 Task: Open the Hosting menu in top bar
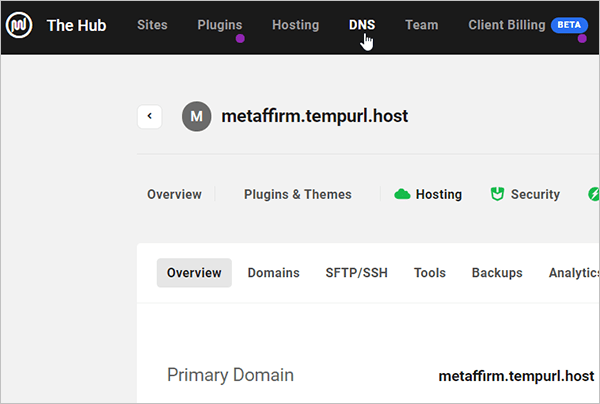pyautogui.click(x=295, y=25)
